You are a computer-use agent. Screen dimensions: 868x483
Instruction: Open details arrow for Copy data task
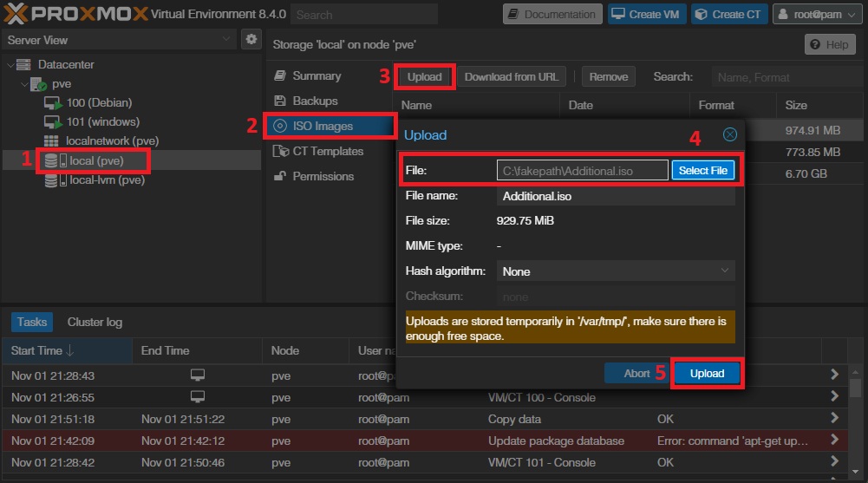(x=834, y=418)
